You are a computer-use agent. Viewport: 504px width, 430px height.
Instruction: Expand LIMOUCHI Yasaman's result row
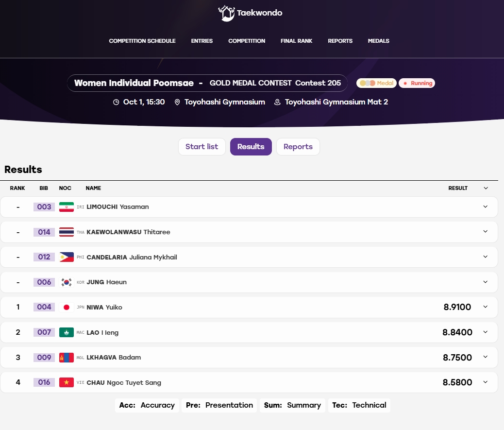(486, 206)
